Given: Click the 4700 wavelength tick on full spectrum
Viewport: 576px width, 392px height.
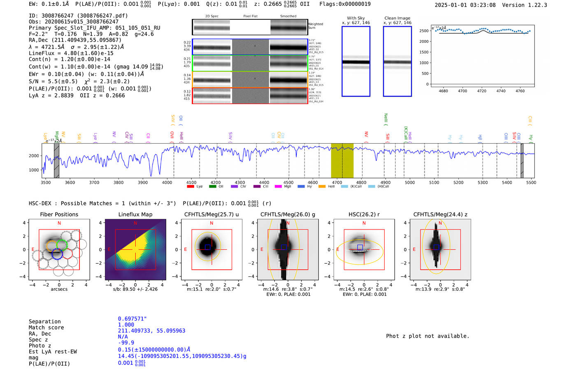Looking at the screenshot, I should [x=337, y=183].
